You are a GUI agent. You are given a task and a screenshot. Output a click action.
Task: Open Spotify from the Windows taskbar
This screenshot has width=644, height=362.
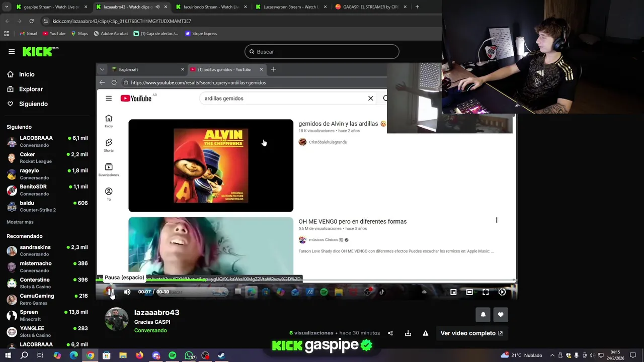(x=172, y=355)
